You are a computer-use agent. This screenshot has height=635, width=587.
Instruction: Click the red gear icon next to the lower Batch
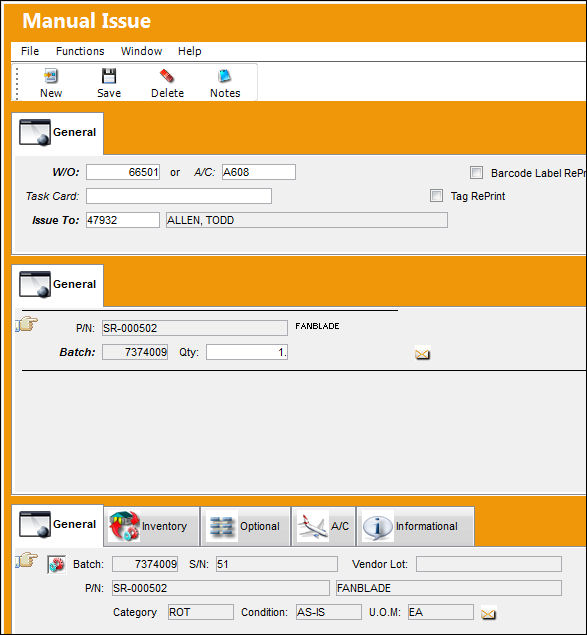click(x=56, y=564)
